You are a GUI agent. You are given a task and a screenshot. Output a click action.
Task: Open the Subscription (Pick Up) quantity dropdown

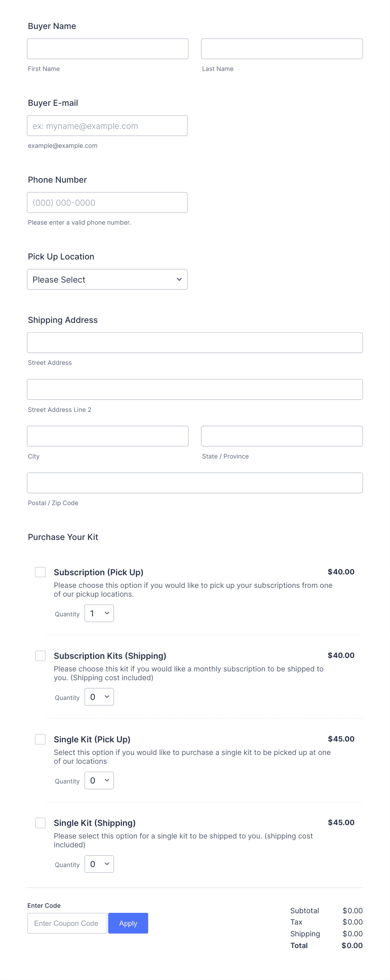point(99,613)
